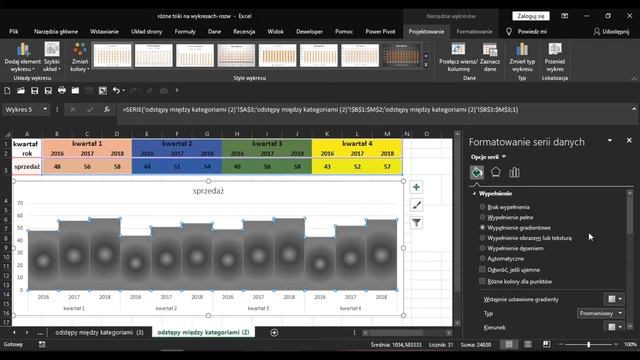Select Series Options bars icon in pane
The image size is (640, 360).
click(x=514, y=172)
